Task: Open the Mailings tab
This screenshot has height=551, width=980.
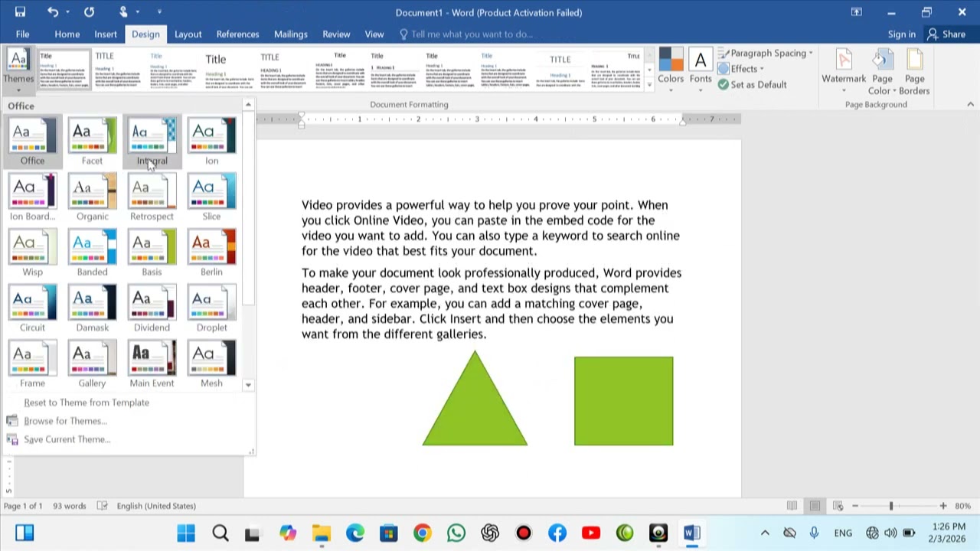Action: point(290,34)
